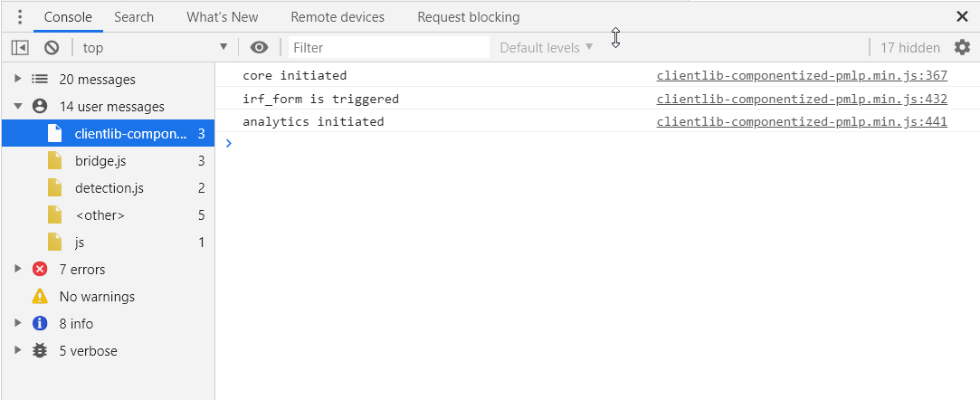The image size is (980, 400).
Task: Select the No warnings triangle icon
Action: (x=40, y=296)
